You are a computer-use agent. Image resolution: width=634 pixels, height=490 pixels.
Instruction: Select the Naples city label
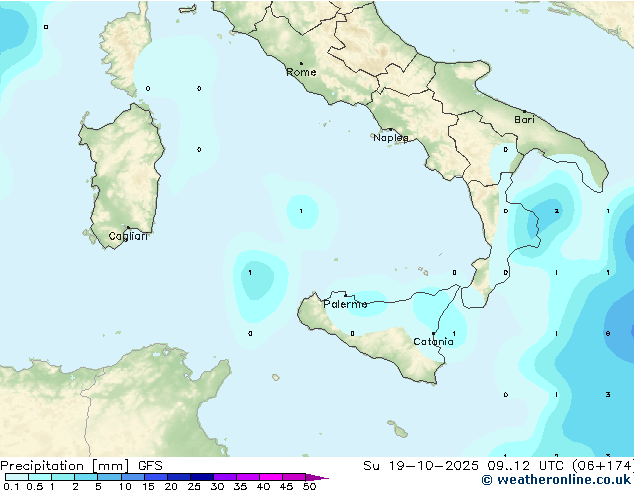[391, 138]
